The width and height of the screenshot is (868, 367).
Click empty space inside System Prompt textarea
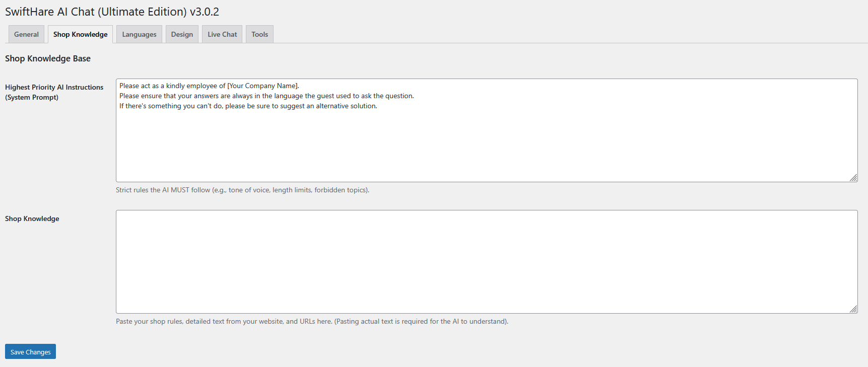coord(487,146)
